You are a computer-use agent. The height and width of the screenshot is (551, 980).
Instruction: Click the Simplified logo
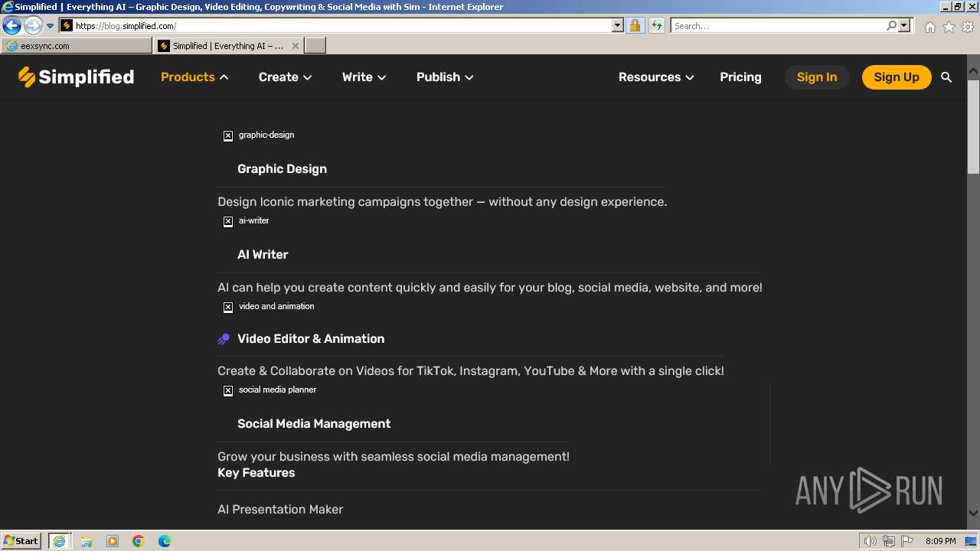[x=76, y=77]
